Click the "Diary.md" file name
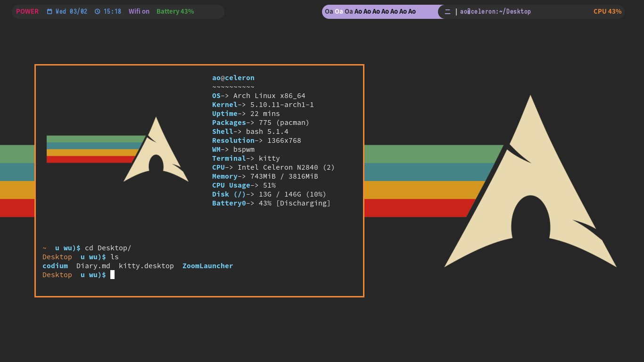This screenshot has height=362, width=644. [93, 266]
